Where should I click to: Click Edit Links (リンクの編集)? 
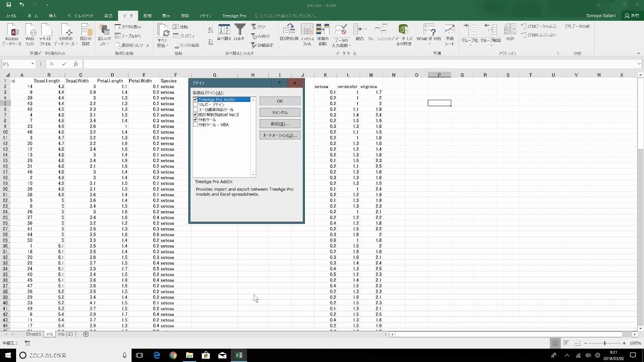(186, 45)
